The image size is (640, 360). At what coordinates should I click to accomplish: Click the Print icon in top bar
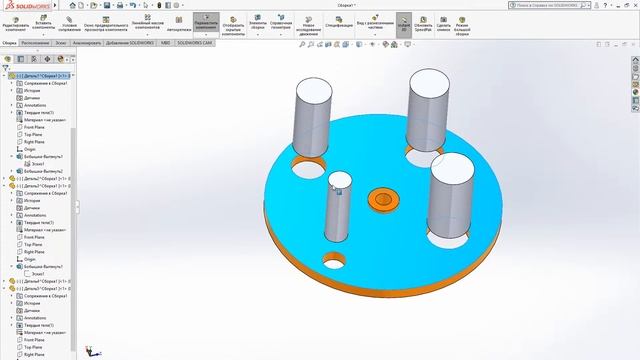tap(120, 5)
